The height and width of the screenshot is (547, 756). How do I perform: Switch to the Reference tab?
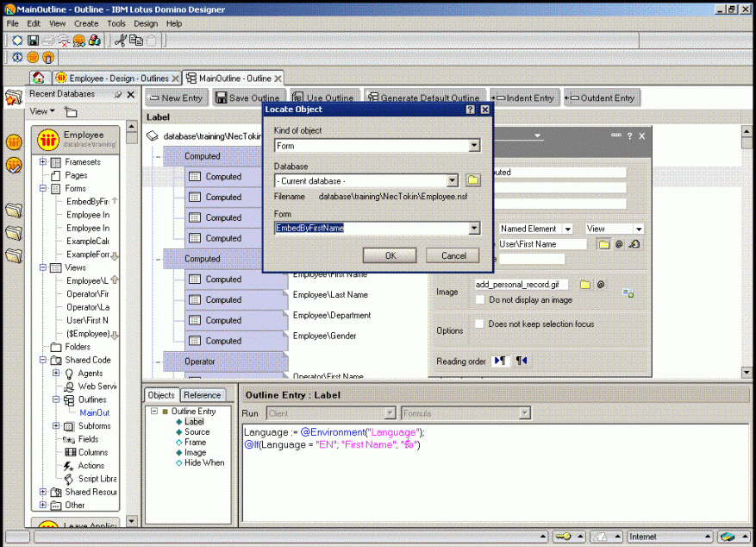pyautogui.click(x=202, y=395)
